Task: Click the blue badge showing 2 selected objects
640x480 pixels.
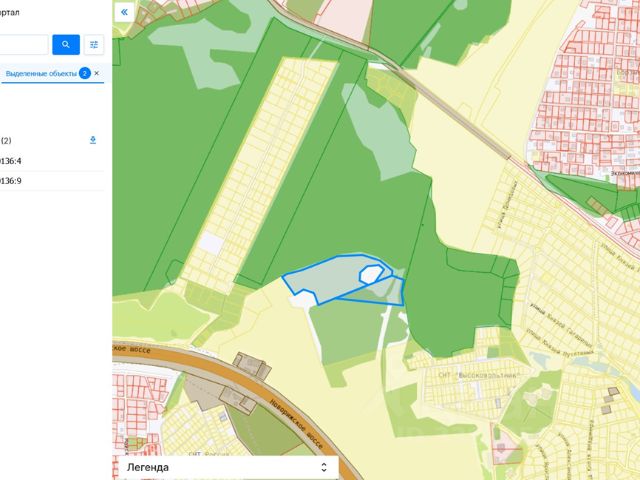Action: [85, 73]
